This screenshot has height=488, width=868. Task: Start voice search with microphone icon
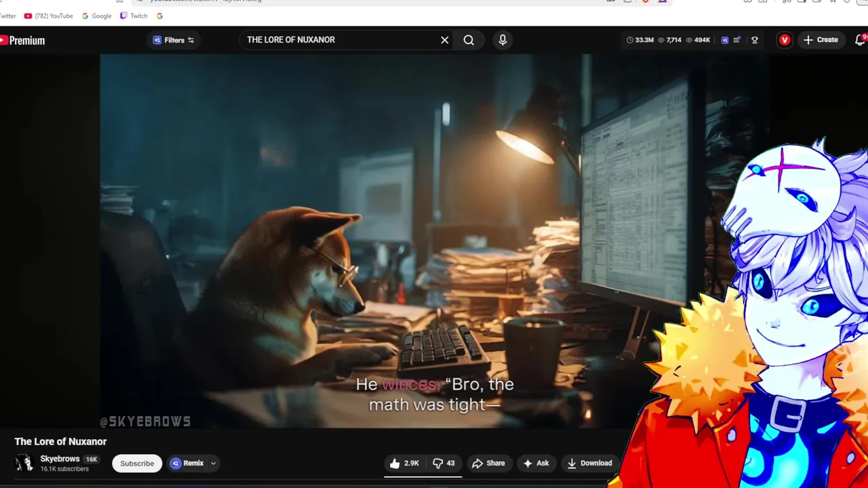(x=502, y=40)
